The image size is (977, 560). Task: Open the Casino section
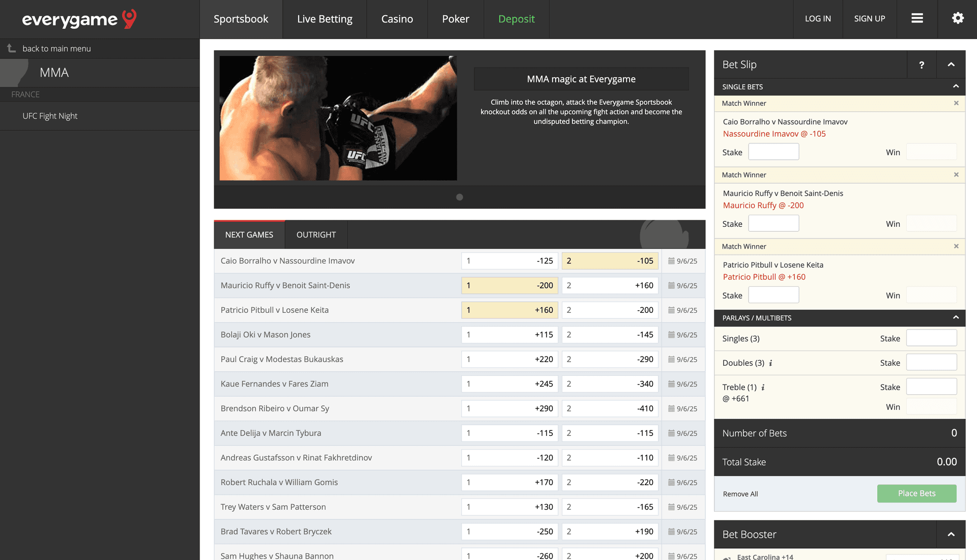pos(397,19)
